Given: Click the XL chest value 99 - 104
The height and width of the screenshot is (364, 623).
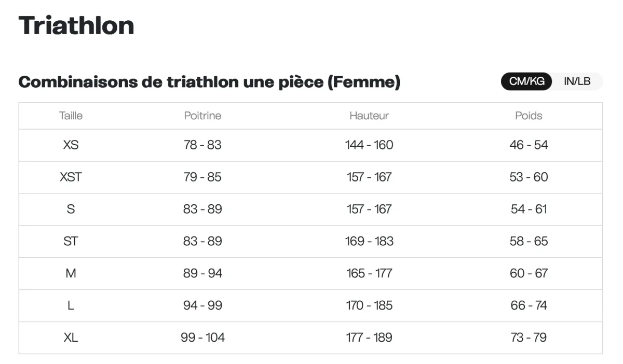Looking at the screenshot, I should click(202, 338).
